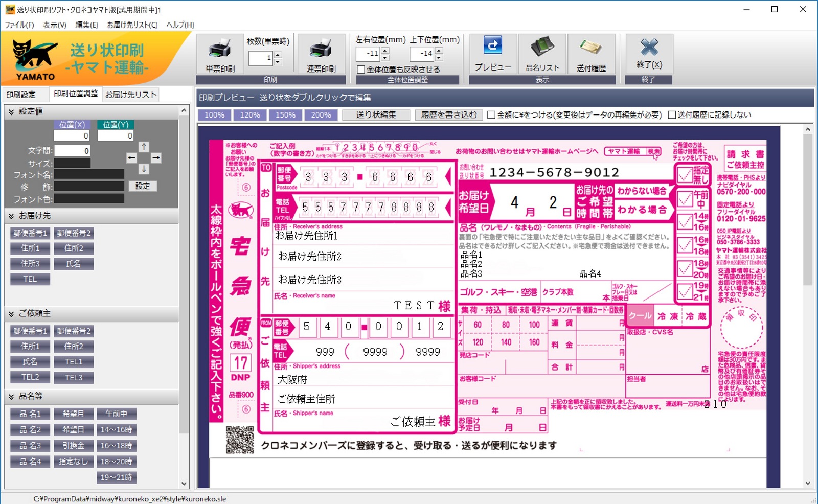
Task: Click the 位置(Y) input field
Action: click(116, 135)
